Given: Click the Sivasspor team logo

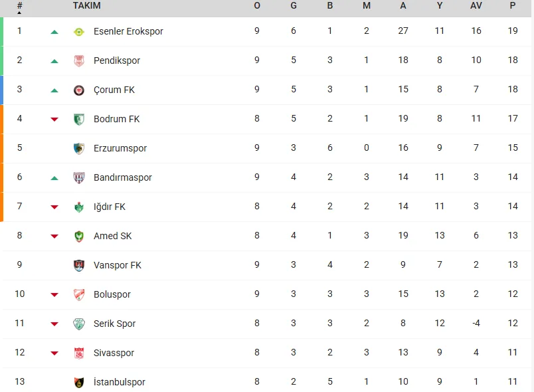Looking at the screenshot, I should (x=79, y=353).
